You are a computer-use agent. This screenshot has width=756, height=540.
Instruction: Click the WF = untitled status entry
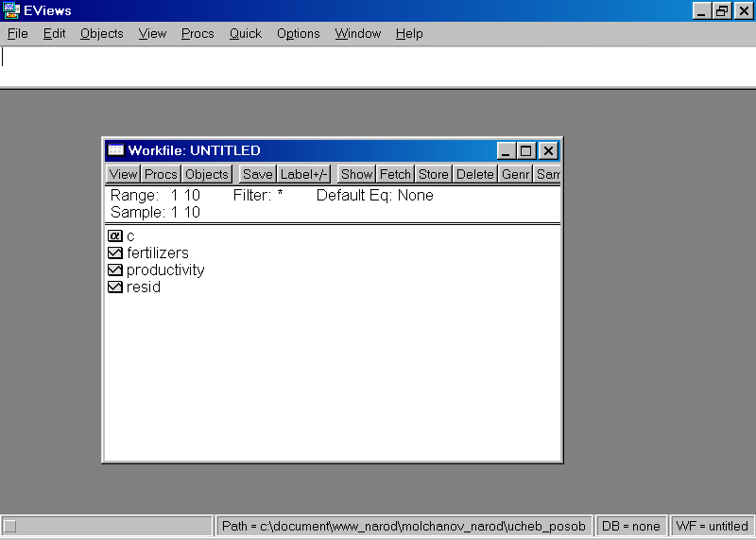pyautogui.click(x=713, y=526)
